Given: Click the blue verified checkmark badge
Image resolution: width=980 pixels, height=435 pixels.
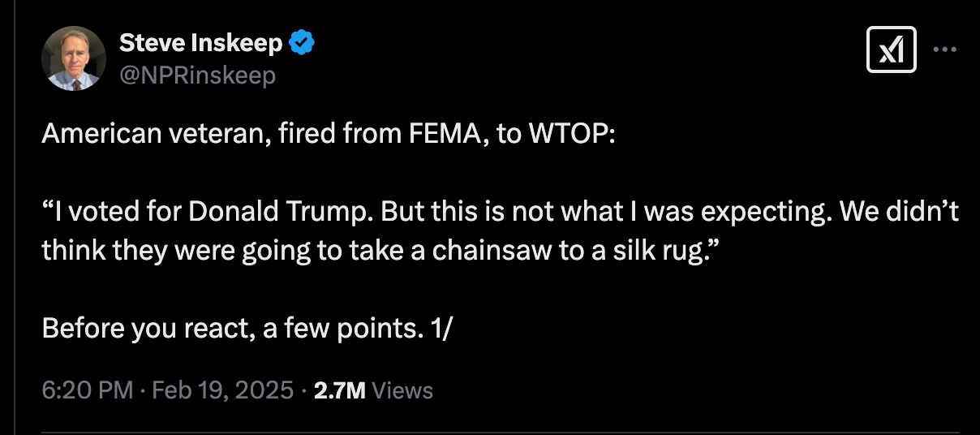Looking at the screenshot, I should pos(303,43).
